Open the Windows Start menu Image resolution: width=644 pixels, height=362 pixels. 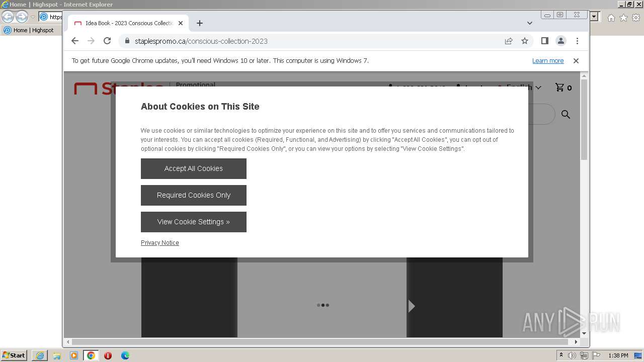(14, 355)
